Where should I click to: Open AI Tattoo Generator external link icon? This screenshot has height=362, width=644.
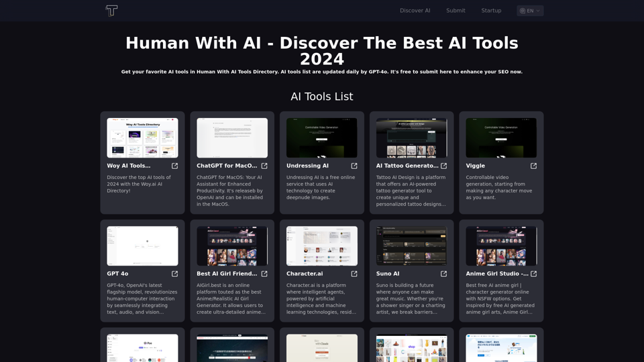[443, 166]
